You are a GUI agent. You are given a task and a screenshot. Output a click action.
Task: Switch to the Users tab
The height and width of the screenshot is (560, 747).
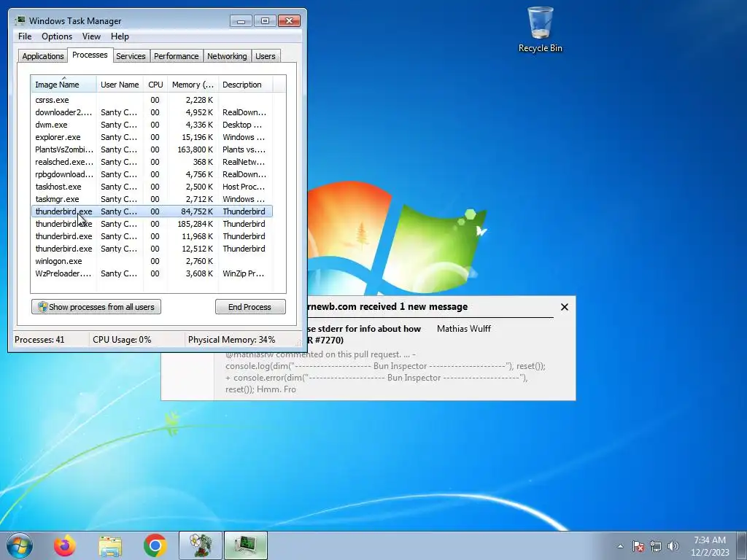265,56
